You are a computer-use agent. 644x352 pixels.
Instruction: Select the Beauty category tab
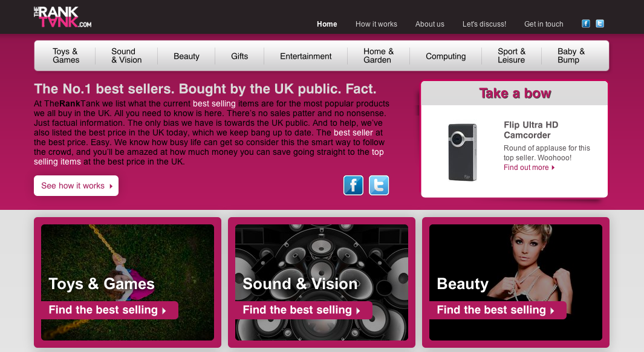click(186, 56)
